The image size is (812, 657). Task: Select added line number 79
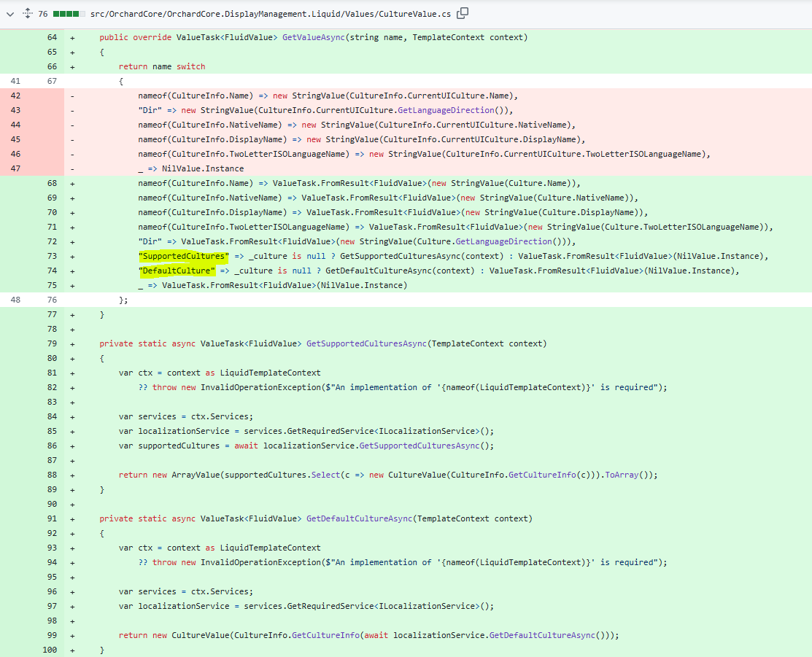tap(52, 343)
